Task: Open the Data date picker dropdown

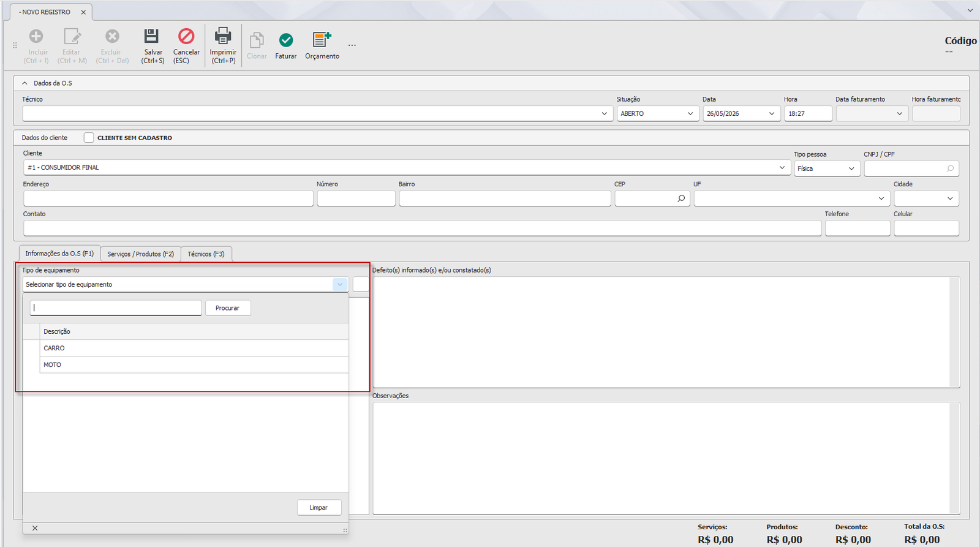Action: click(772, 113)
